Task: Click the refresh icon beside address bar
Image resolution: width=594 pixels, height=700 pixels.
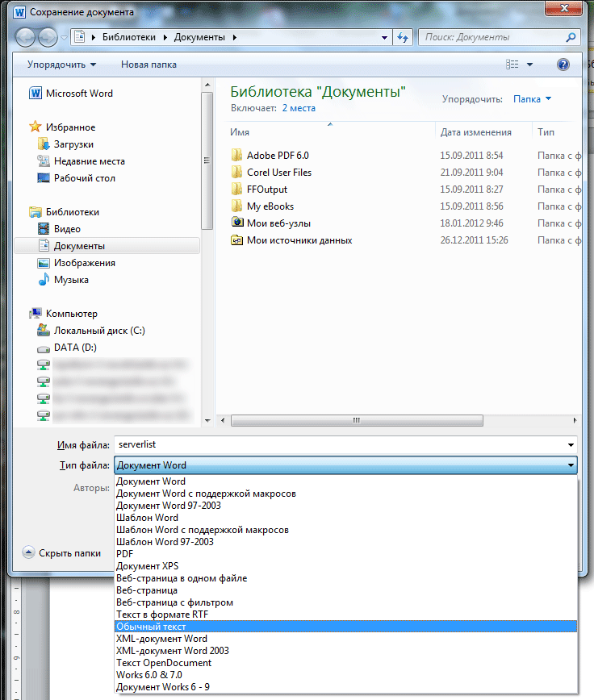Action: [403, 37]
